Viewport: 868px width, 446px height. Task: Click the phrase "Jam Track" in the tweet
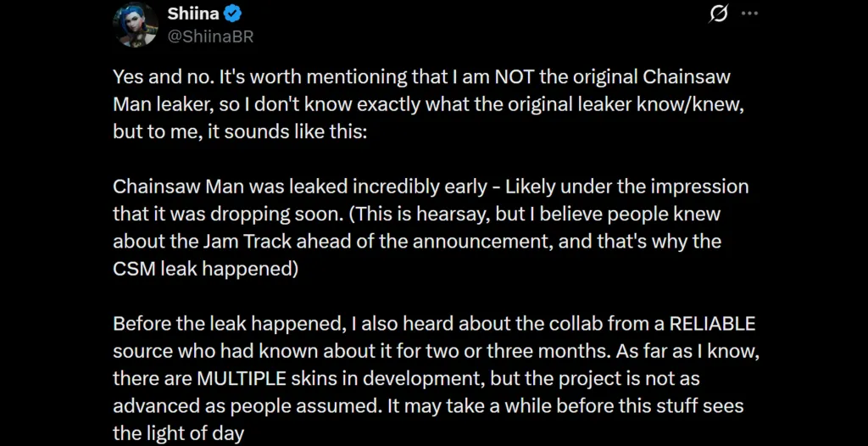coord(225,242)
